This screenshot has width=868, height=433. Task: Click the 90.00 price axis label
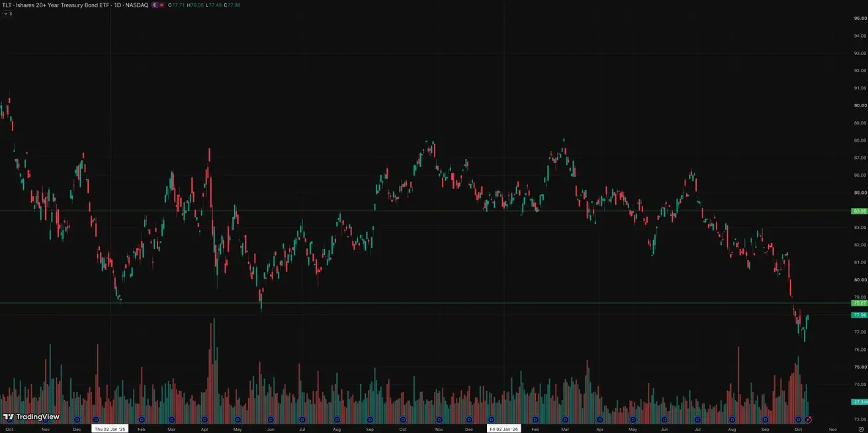click(x=860, y=105)
